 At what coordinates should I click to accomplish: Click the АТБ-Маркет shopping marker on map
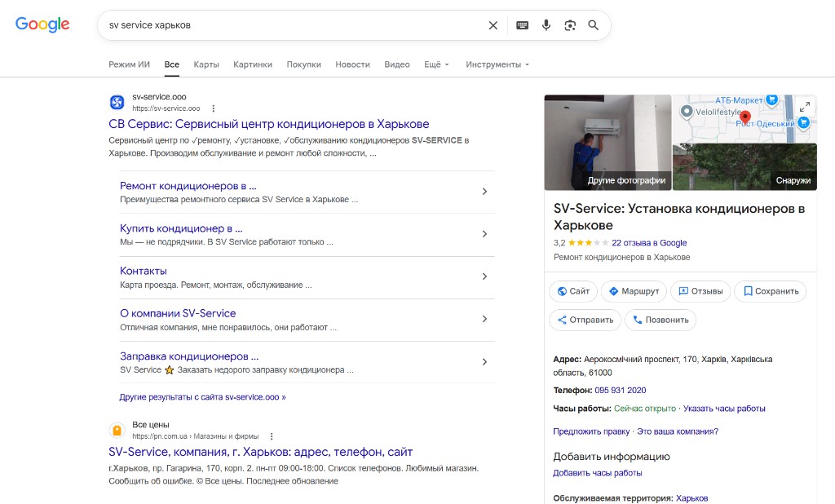[x=771, y=99]
